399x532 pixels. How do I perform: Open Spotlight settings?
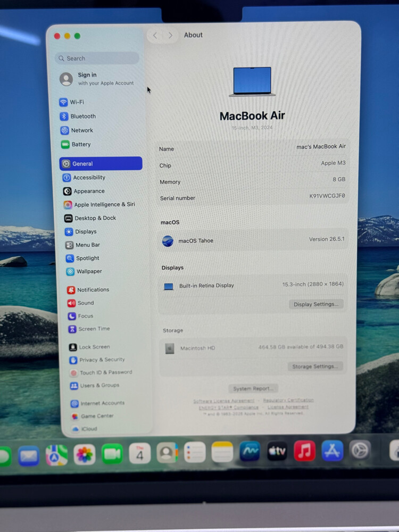(82, 258)
